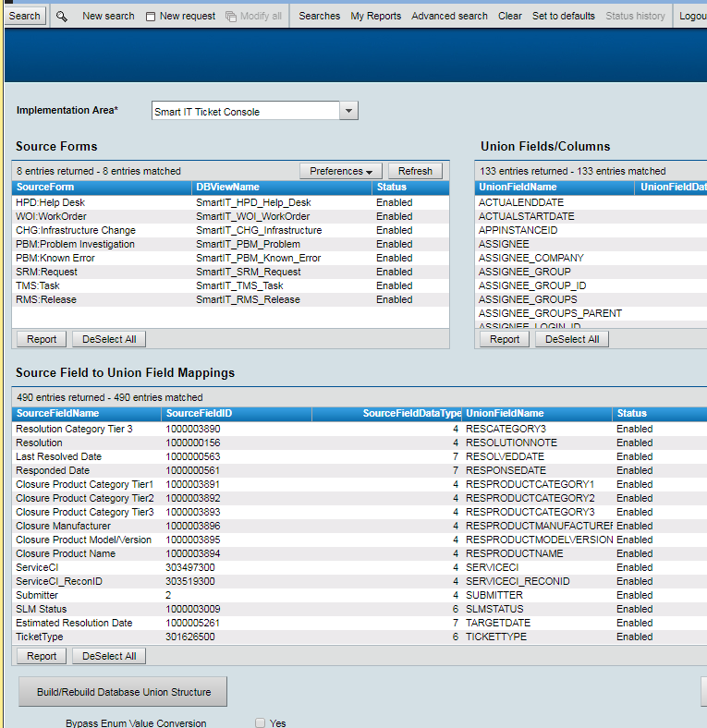Select Estimated Resolution Date mapping row
This screenshot has height=728, width=707.
click(360, 623)
